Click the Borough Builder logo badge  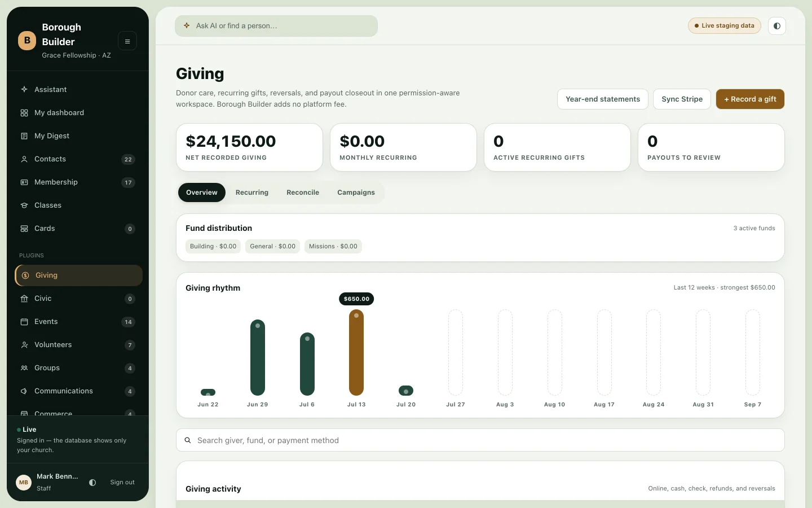(x=27, y=41)
